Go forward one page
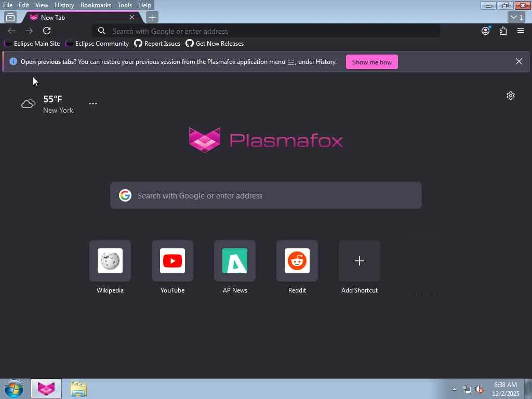Viewport: 532px width, 399px height. click(x=29, y=31)
